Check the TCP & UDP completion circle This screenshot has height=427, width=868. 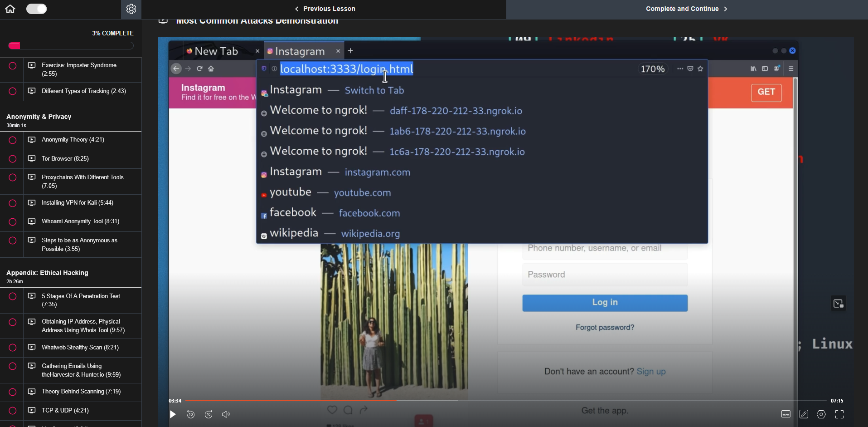(13, 411)
